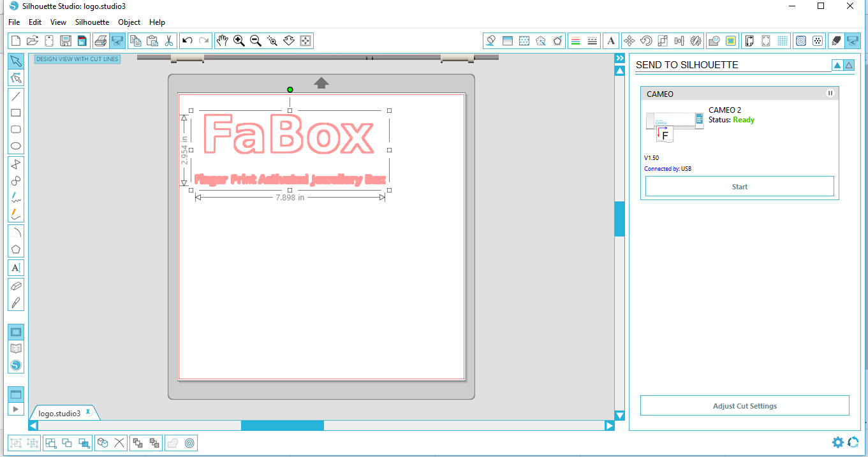Open the Help menu
The image size is (868, 457).
pos(157,22)
